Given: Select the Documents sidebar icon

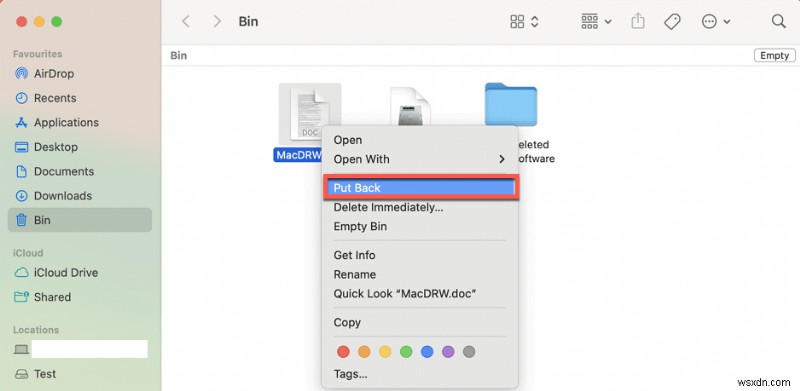Looking at the screenshot, I should click(x=21, y=172).
